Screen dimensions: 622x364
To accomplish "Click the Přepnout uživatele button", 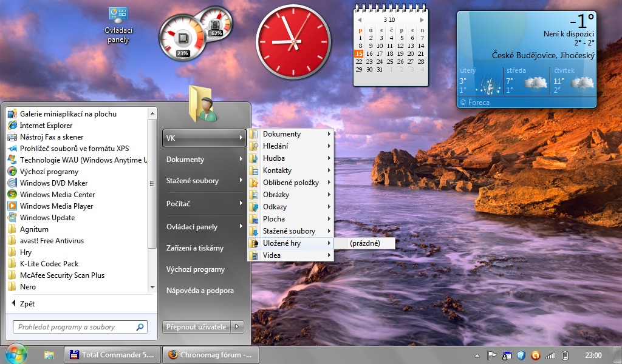I will tap(196, 327).
